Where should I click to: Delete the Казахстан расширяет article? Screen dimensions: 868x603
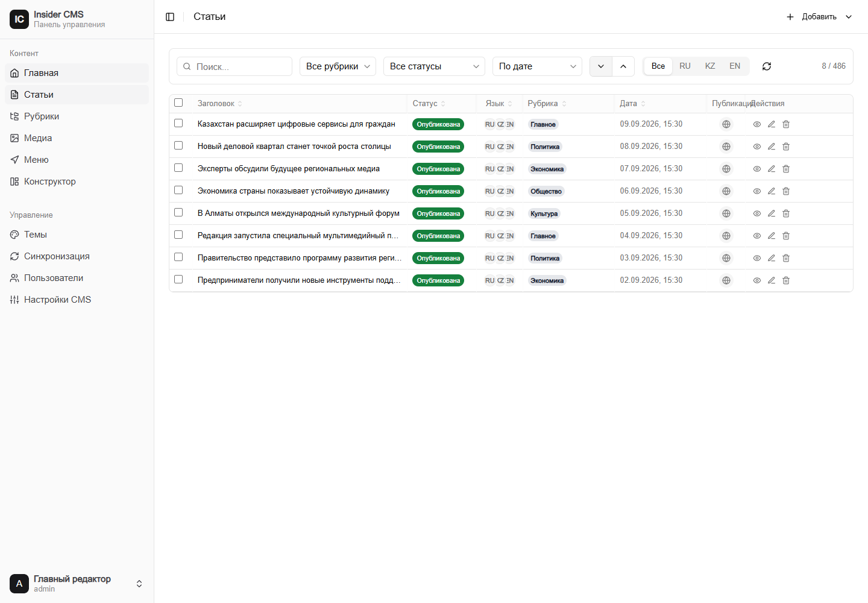point(786,124)
